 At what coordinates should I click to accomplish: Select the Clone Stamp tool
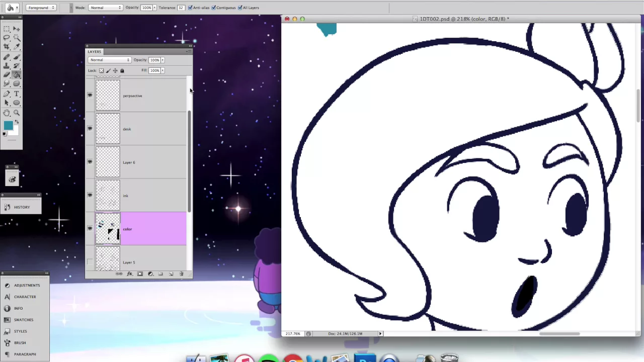[x=7, y=66]
